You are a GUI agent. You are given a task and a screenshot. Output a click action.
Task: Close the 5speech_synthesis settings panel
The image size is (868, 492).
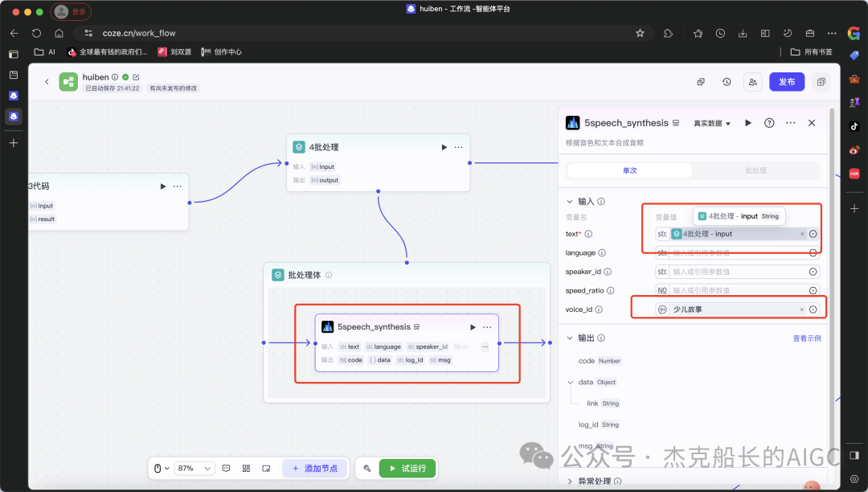click(x=812, y=123)
